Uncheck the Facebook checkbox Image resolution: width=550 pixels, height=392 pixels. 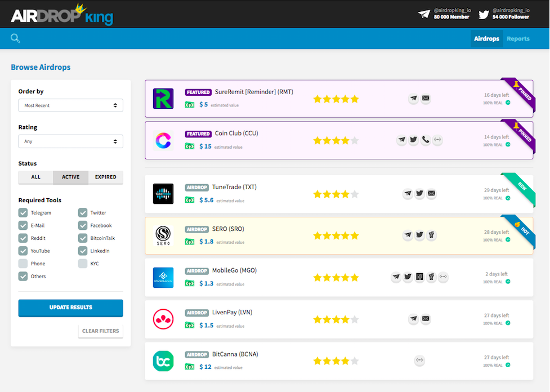click(83, 225)
